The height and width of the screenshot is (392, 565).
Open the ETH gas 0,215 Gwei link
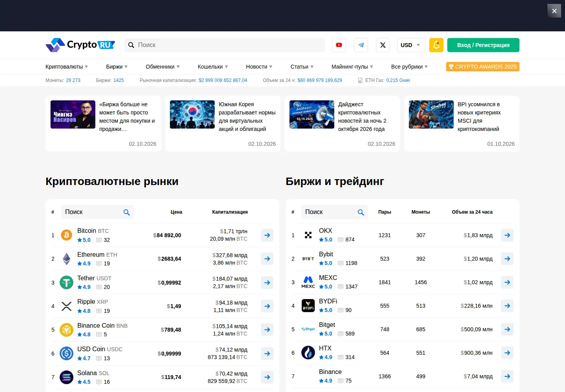coord(398,80)
